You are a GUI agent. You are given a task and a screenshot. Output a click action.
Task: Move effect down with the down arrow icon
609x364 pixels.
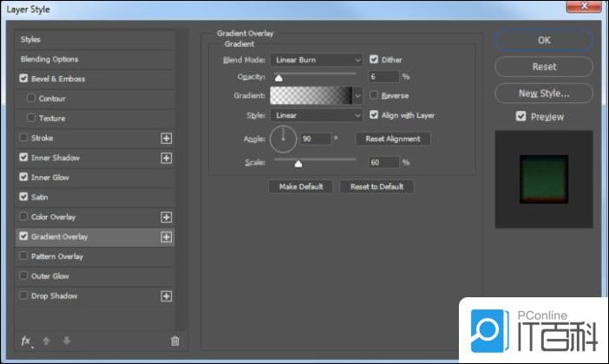(x=67, y=341)
